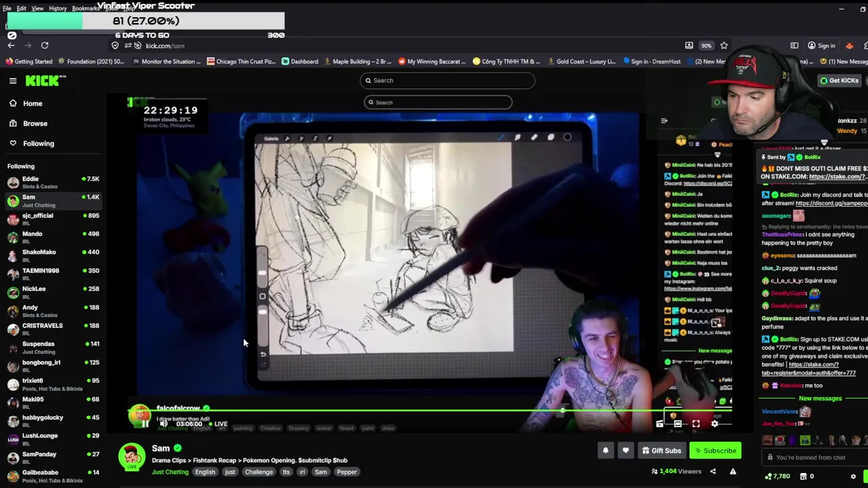This screenshot has height=488, width=868.
Task: Click the Gift Subs button
Action: click(661, 451)
